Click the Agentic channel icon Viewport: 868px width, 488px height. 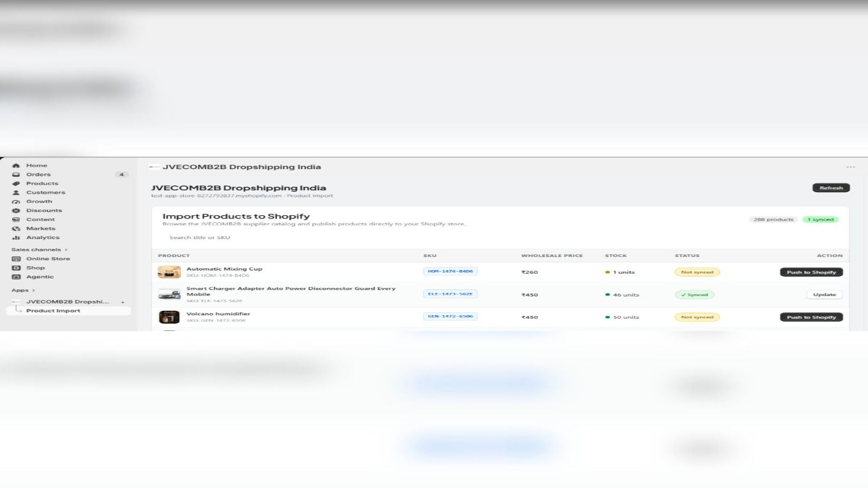[x=16, y=277]
